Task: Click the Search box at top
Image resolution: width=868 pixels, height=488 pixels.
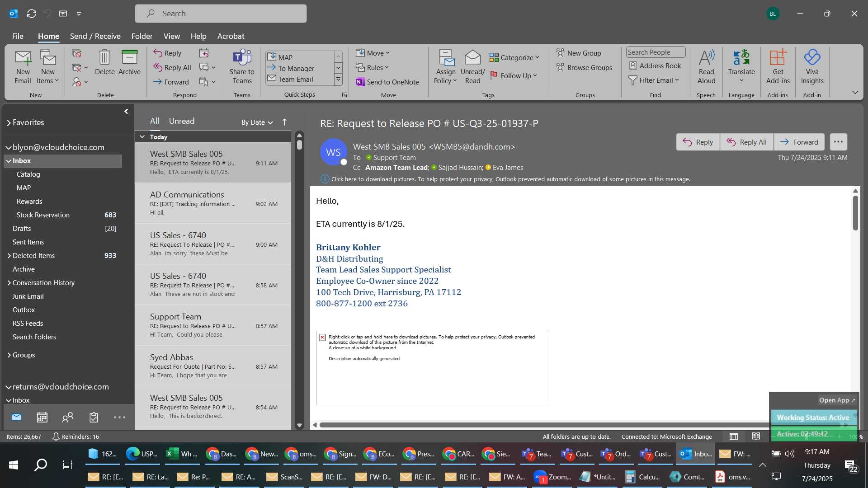Action: 221,14
